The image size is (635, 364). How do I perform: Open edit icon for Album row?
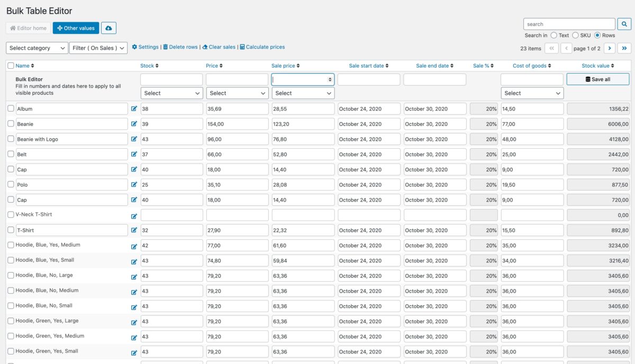tap(134, 109)
